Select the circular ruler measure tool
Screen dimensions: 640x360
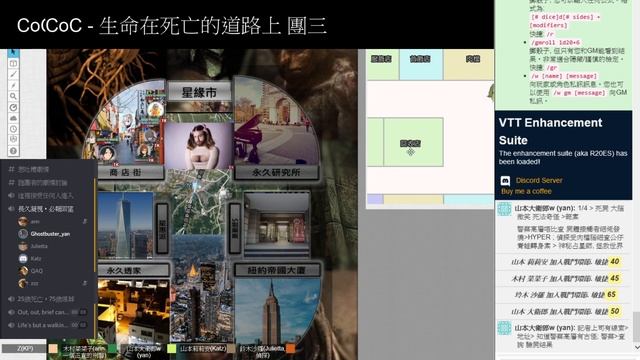pyautogui.click(x=13, y=107)
